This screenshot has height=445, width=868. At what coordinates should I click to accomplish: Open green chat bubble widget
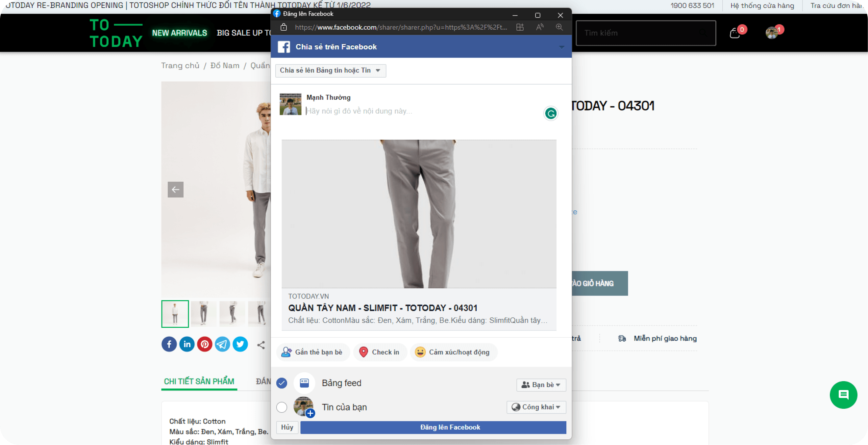[x=843, y=394]
